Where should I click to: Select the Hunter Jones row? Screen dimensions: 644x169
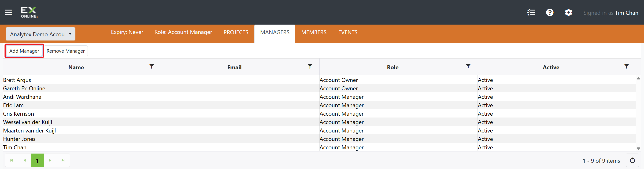point(319,139)
